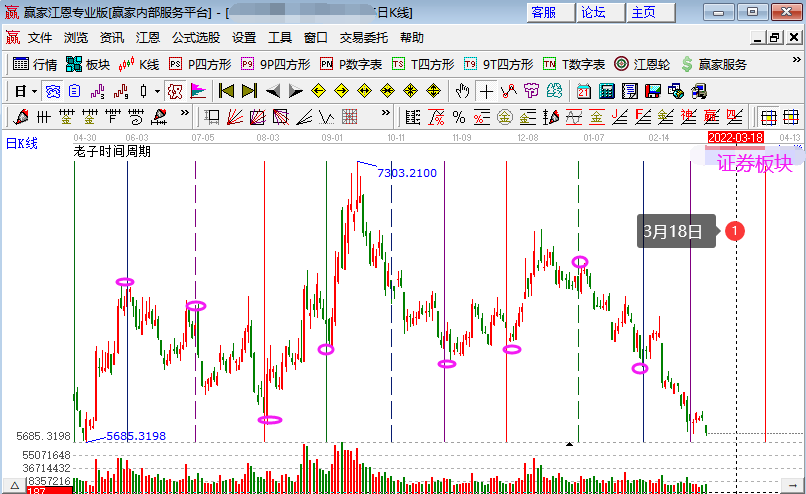Image resolution: width=806 pixels, height=494 pixels.
Task: Open the 江恩轮 Gann wheel
Action: click(x=642, y=64)
